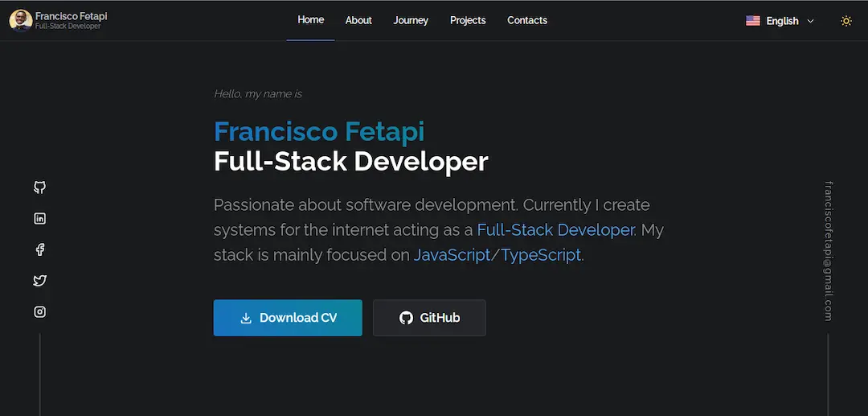The width and height of the screenshot is (868, 416).
Task: Click the white Full-Stack Developer heading
Action: (351, 162)
